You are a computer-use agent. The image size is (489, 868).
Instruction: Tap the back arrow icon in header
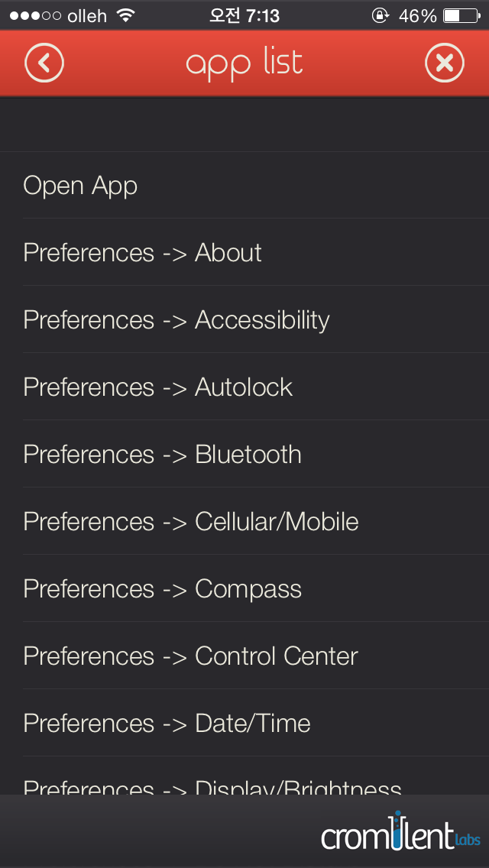[44, 63]
